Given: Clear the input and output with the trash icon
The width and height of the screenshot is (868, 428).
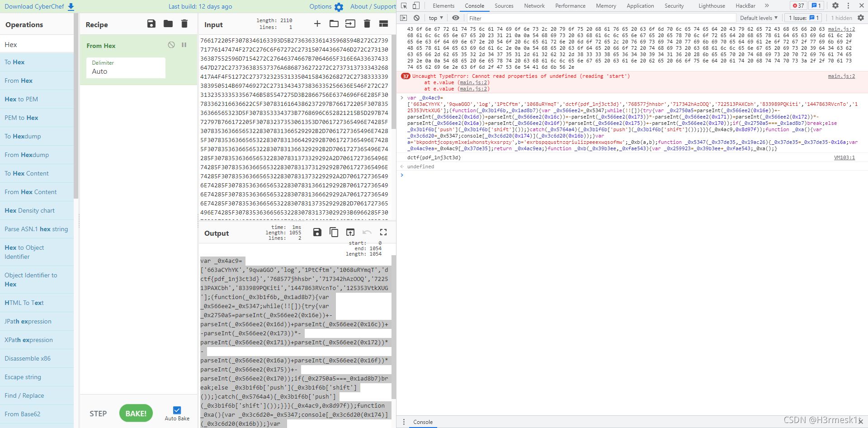Looking at the screenshot, I should click(x=367, y=24).
